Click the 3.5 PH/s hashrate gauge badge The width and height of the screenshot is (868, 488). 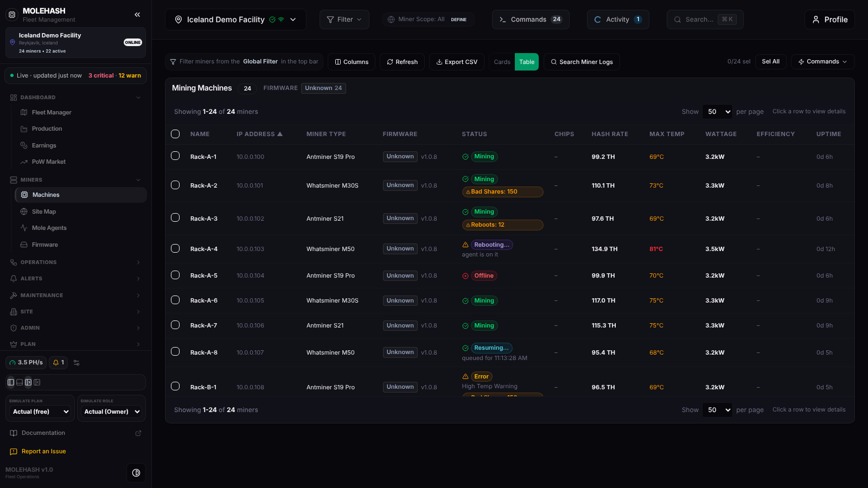27,362
